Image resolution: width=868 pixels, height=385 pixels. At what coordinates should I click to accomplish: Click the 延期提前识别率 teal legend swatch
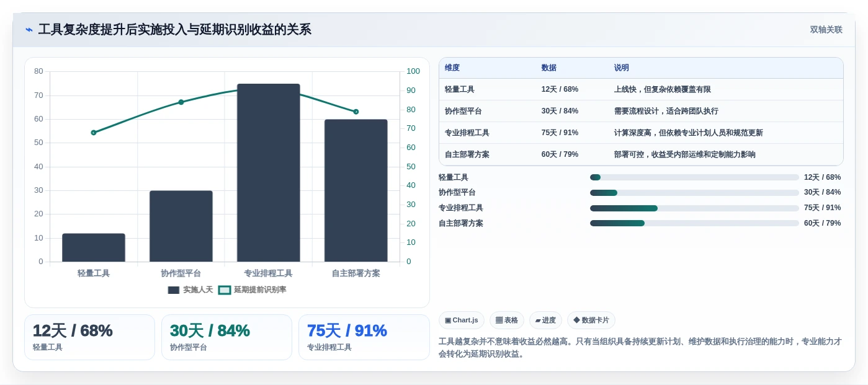point(225,290)
